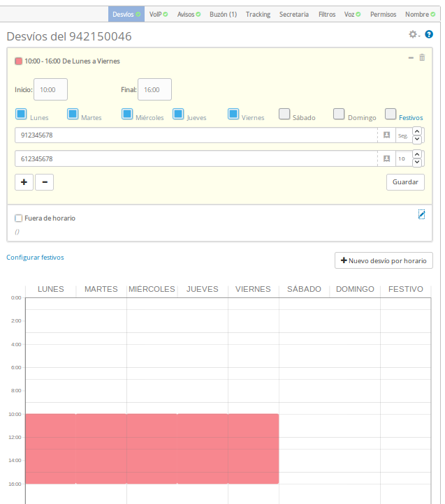445x504 pixels.
Task: Open contacts icon for number 612345678
Action: pos(386,159)
